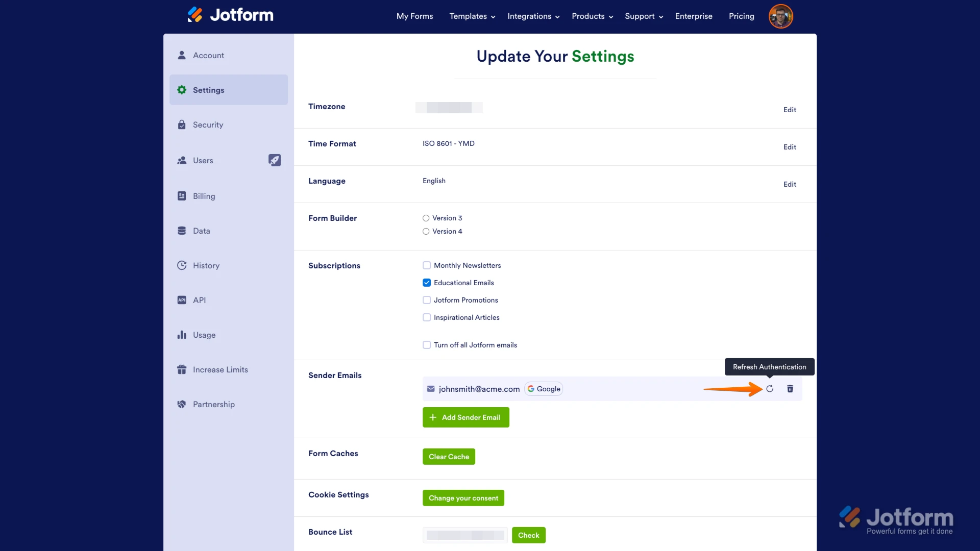Viewport: 980px width, 551px height.
Task: Delete sender email with trash icon
Action: [x=790, y=389]
